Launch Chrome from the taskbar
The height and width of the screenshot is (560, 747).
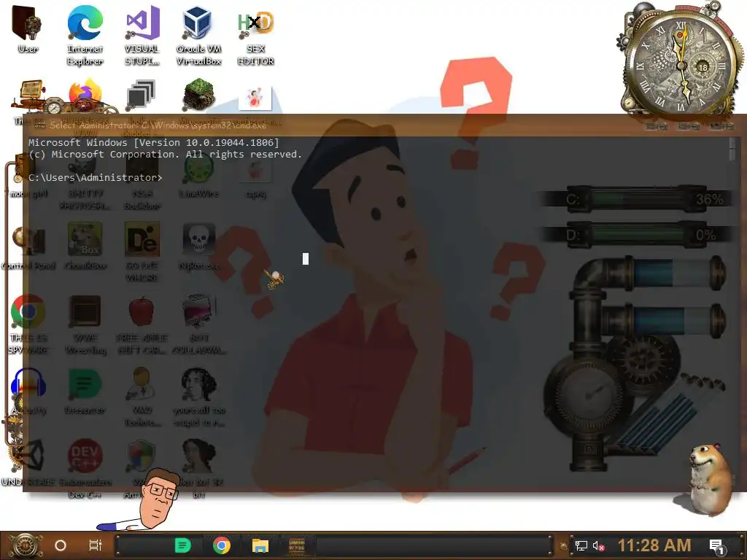click(222, 545)
